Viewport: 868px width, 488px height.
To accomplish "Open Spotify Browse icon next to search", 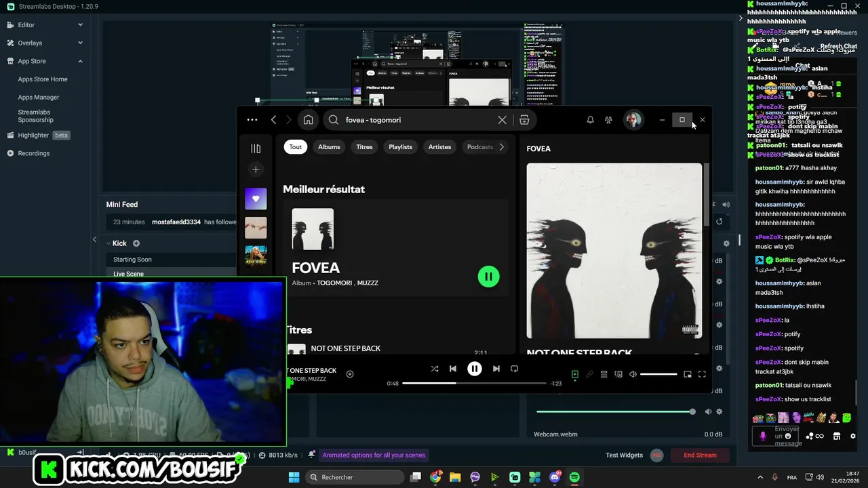I will (x=524, y=120).
